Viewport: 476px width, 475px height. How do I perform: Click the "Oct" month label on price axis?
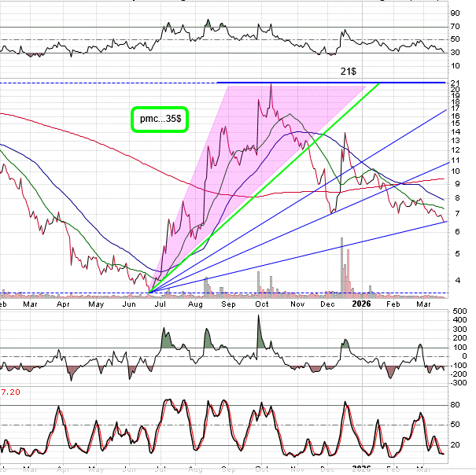pyautogui.click(x=262, y=303)
